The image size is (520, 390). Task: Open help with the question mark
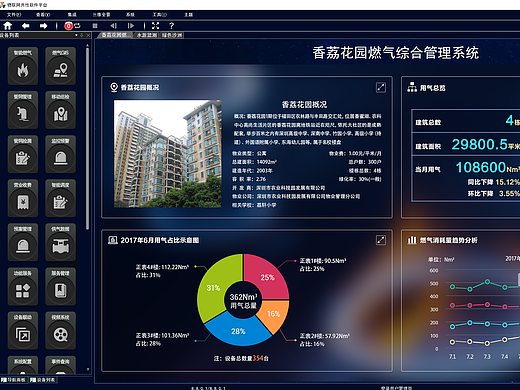tap(171, 26)
